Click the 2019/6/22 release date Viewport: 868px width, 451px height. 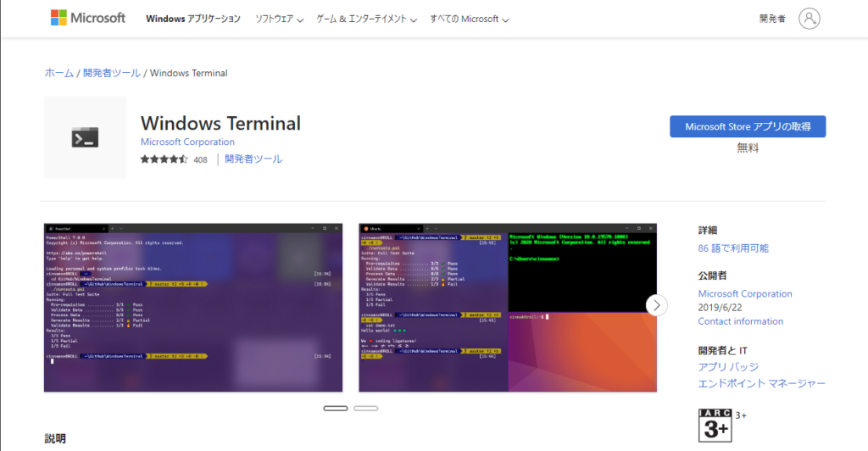[720, 308]
